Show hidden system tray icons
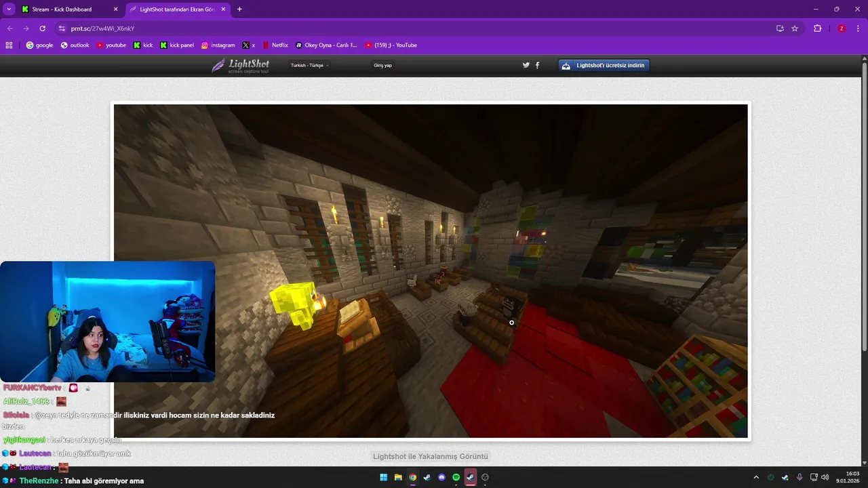 (x=756, y=477)
